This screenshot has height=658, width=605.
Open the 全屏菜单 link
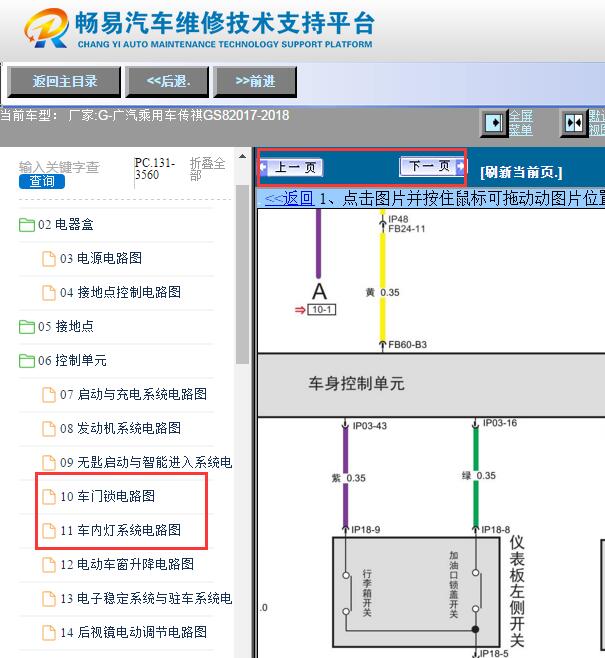pyautogui.click(x=521, y=123)
